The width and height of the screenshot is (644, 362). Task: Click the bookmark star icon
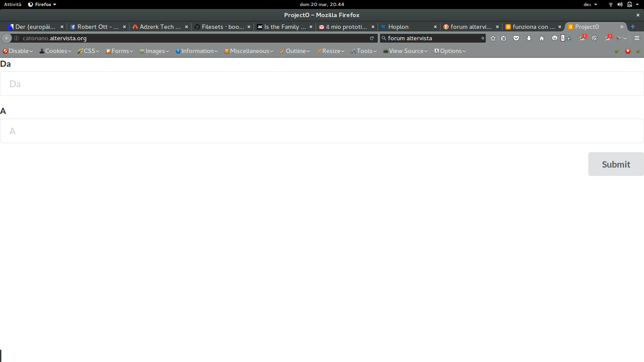pyautogui.click(x=493, y=38)
